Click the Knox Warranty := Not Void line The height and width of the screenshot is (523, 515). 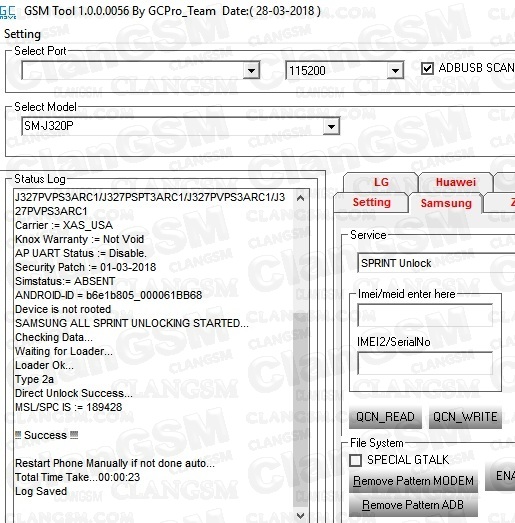coord(79,239)
